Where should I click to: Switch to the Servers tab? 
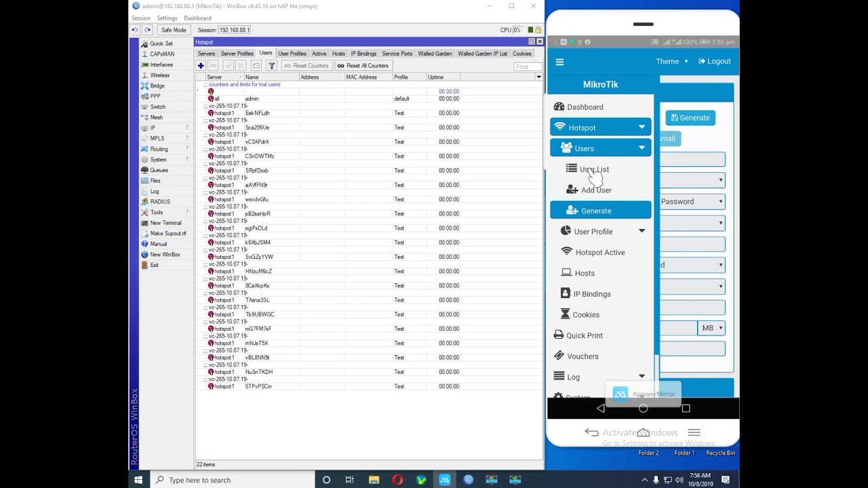(x=206, y=54)
